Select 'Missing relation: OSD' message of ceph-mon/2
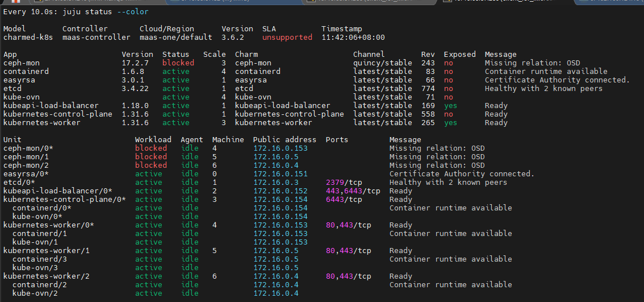The image size is (644, 302). [437, 165]
